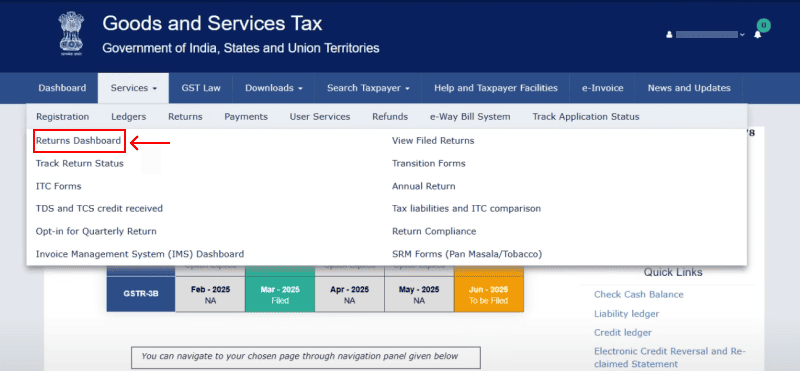Image resolution: width=800 pixels, height=371 pixels.
Task: Select Track Application Status submenu
Action: 586,117
